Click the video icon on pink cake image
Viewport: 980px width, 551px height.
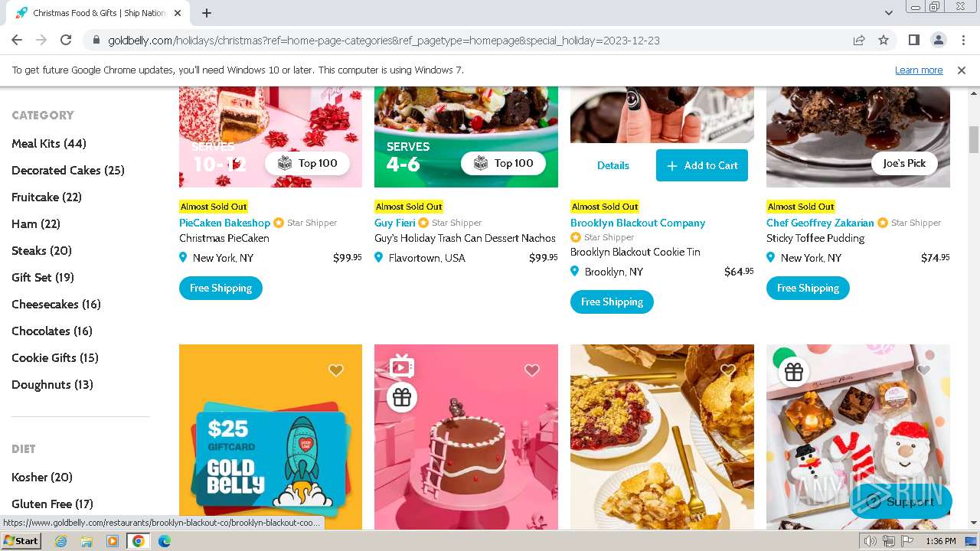(401, 367)
